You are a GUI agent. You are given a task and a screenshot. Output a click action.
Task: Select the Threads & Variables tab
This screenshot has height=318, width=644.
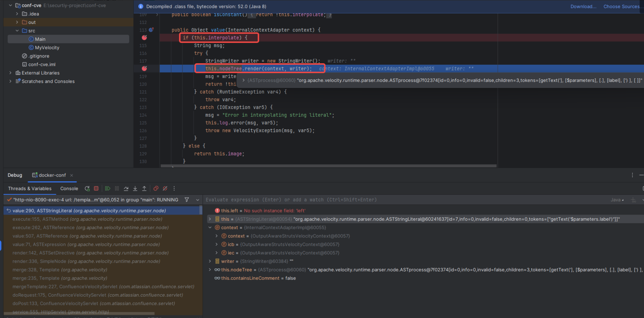30,189
